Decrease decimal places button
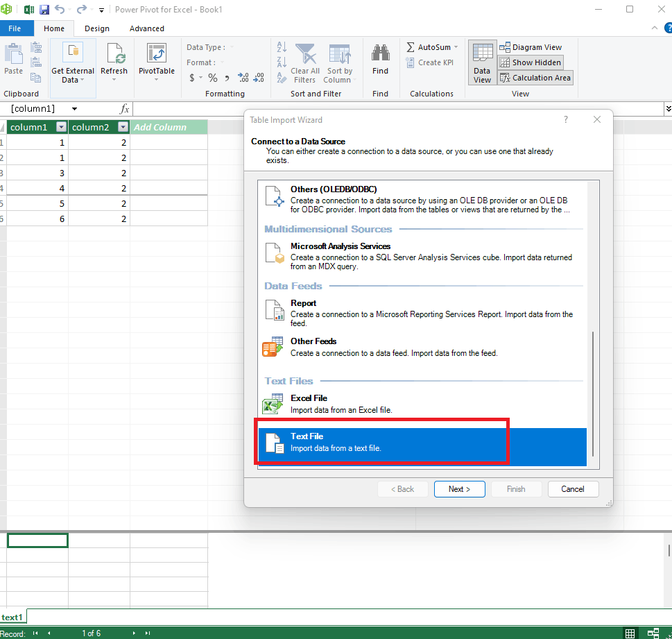Image resolution: width=672 pixels, height=639 pixels. pos(259,78)
